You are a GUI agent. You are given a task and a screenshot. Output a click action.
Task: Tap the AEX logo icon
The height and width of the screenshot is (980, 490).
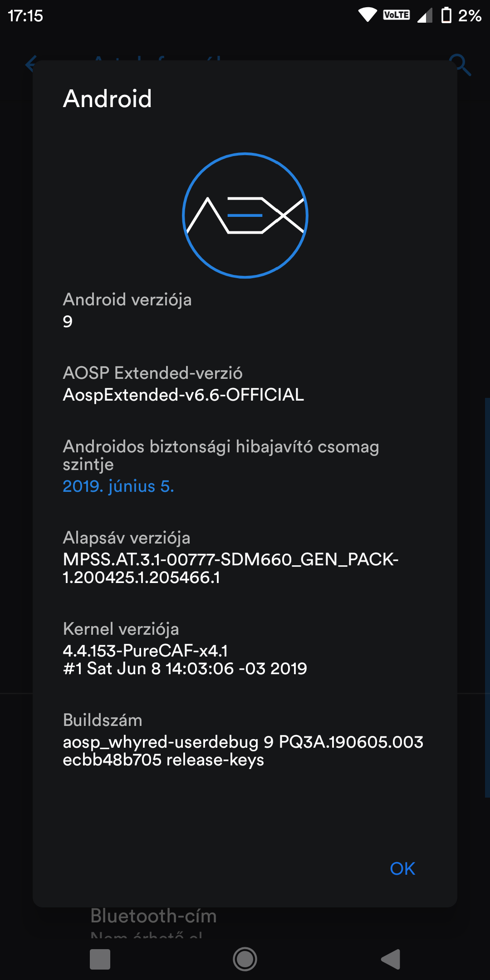pos(245,215)
